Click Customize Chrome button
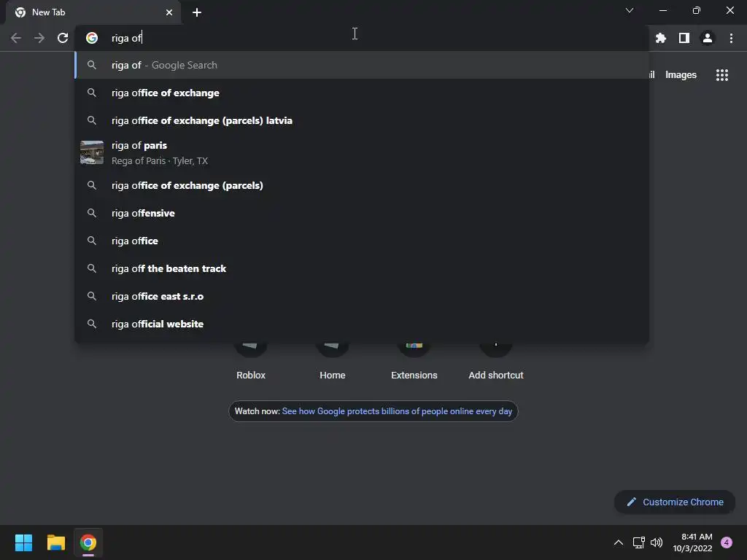The width and height of the screenshot is (747, 560). click(x=675, y=502)
